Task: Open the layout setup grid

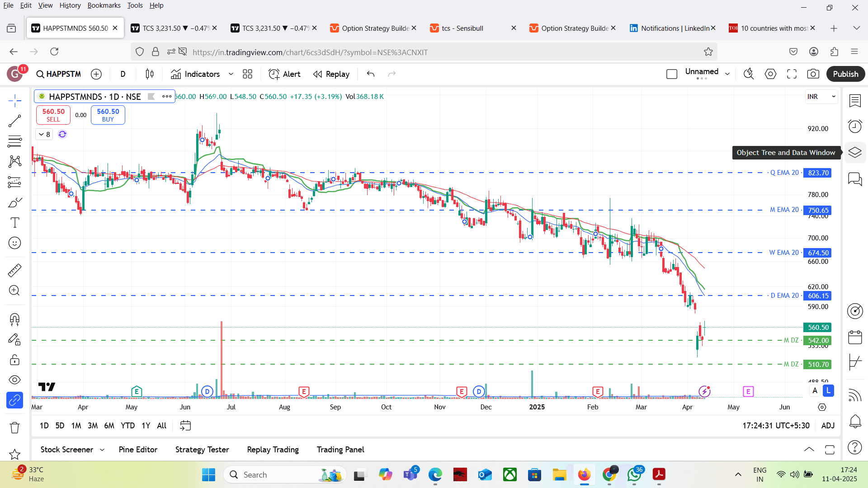Action: [x=247, y=74]
